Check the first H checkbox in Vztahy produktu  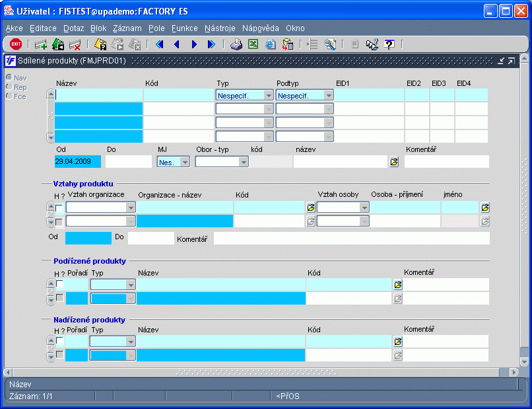coord(59,208)
